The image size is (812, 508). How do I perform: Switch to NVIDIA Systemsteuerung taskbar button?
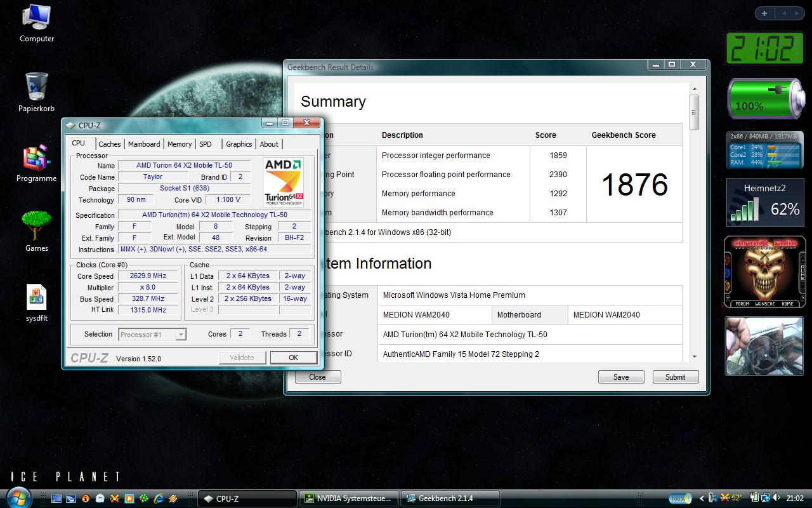349,498
